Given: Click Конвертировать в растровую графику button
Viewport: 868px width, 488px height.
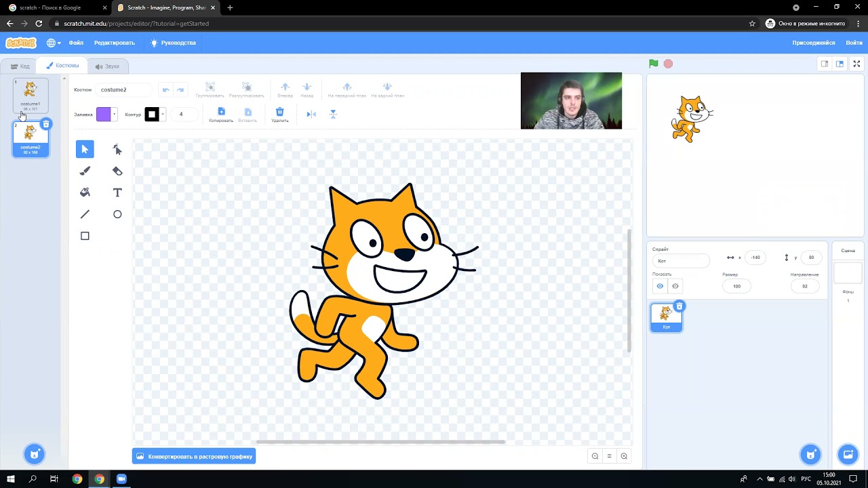Looking at the screenshot, I should (x=194, y=456).
